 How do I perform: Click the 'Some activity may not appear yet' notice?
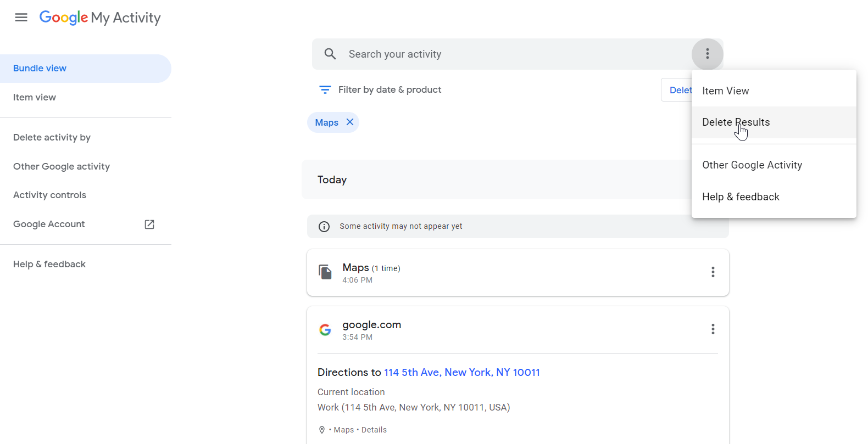click(518, 226)
